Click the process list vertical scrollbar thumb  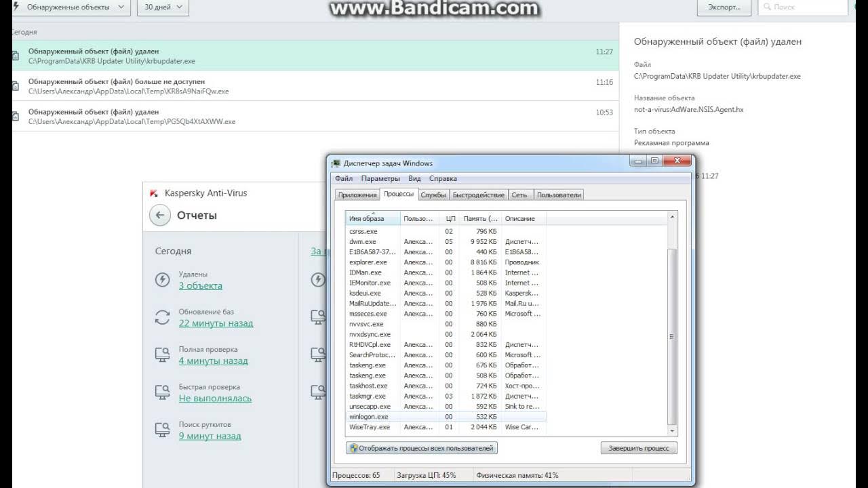coord(672,336)
